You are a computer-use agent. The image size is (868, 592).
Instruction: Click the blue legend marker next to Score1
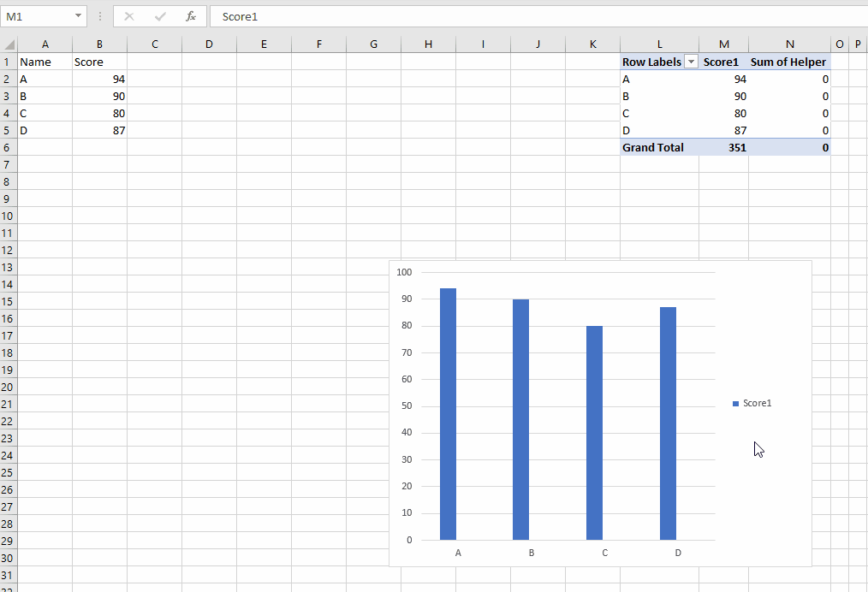point(736,403)
